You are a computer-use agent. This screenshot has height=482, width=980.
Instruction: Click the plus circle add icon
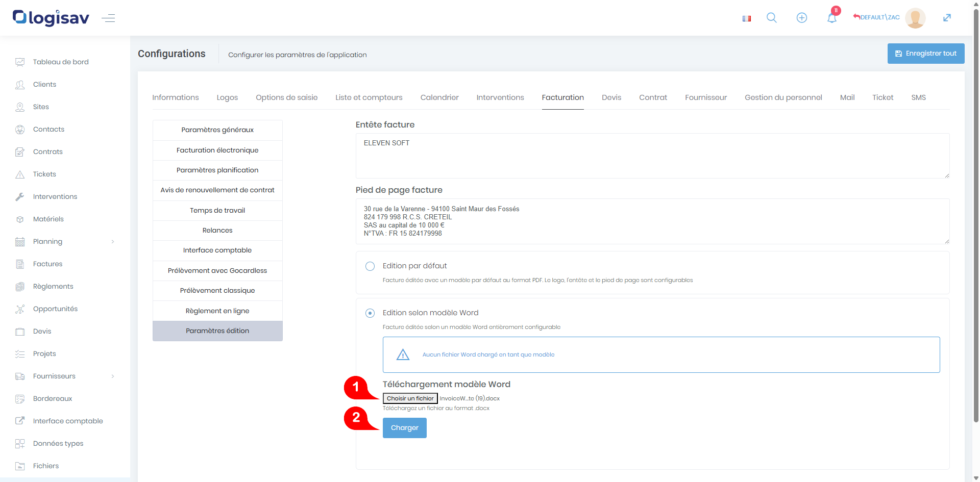[801, 18]
